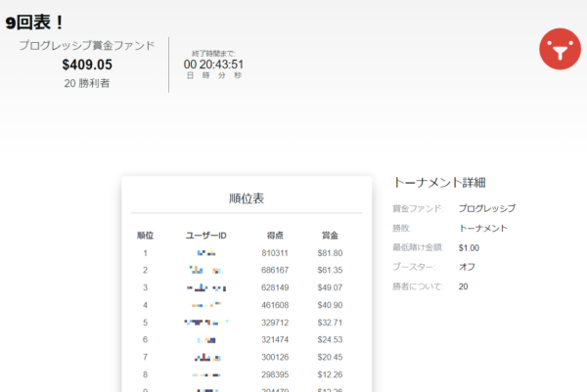The width and height of the screenshot is (587, 392).
Task: Click the rank 3 prize $49.07
Action: pyautogui.click(x=330, y=287)
